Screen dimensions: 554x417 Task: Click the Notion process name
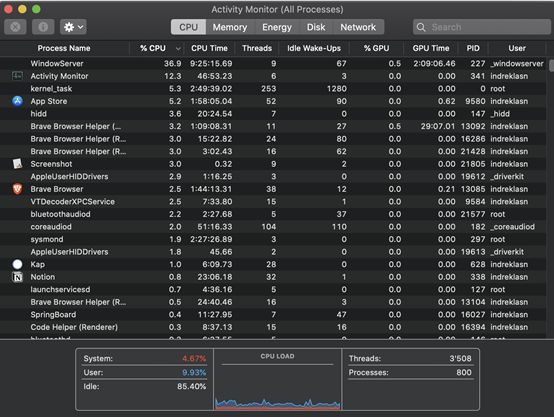(43, 277)
